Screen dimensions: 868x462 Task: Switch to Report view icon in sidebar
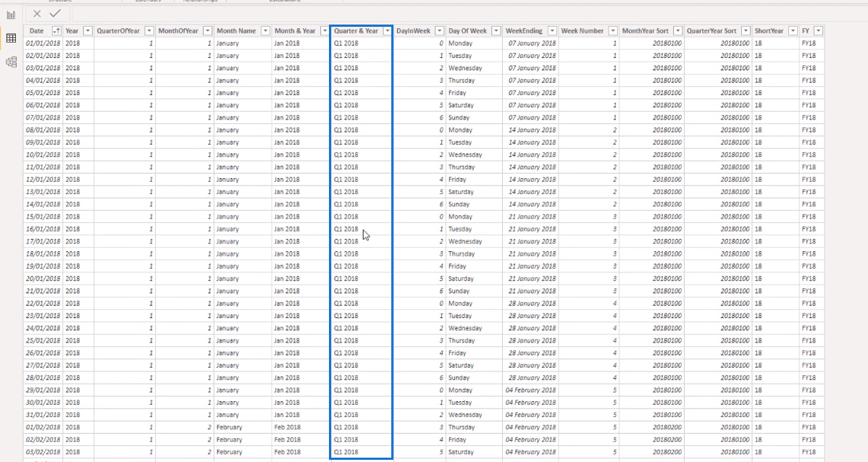(x=11, y=15)
